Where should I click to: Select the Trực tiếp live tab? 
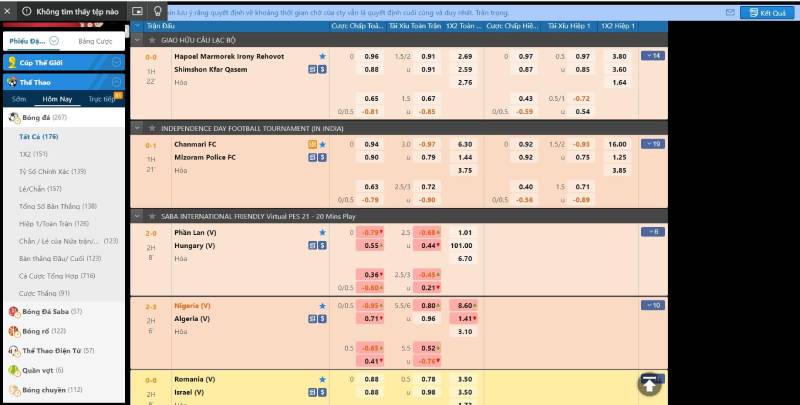[102, 100]
